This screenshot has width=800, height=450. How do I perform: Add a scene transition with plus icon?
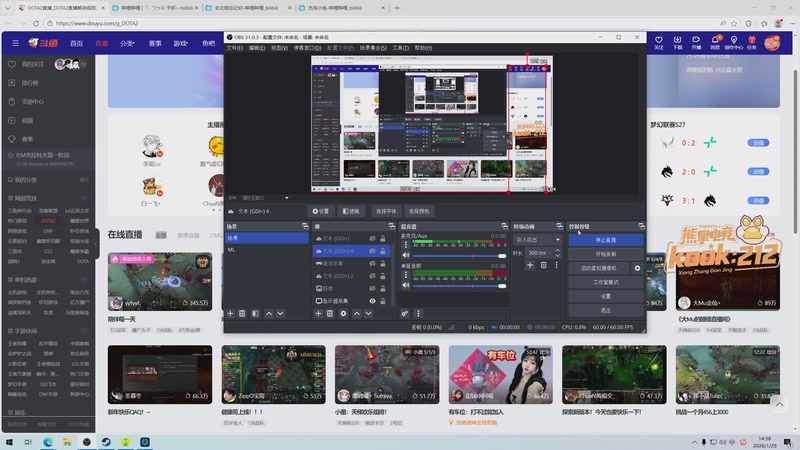(530, 265)
